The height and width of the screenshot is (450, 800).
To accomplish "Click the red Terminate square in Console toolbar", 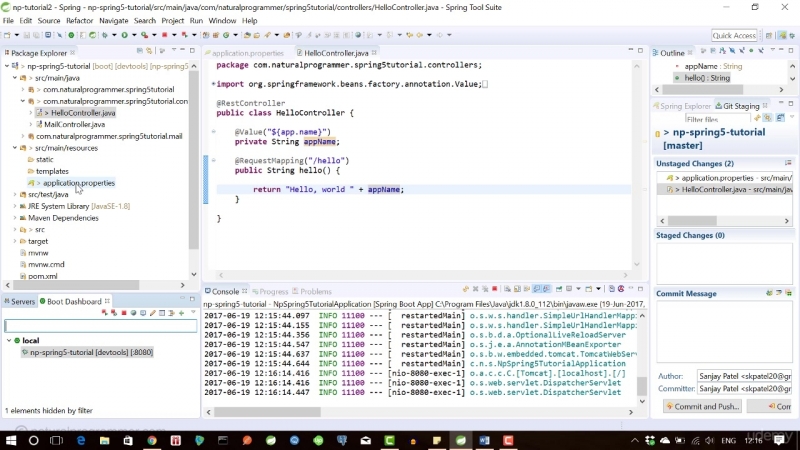I will click(x=494, y=289).
